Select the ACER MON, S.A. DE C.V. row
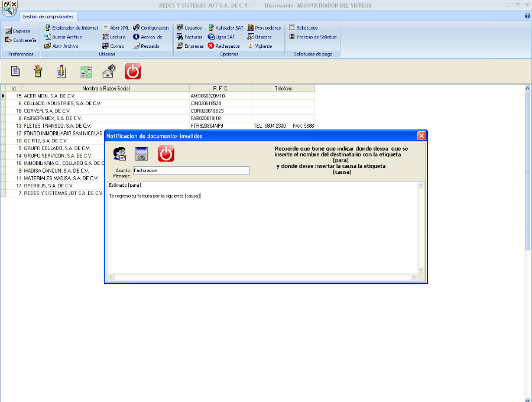 [106, 95]
